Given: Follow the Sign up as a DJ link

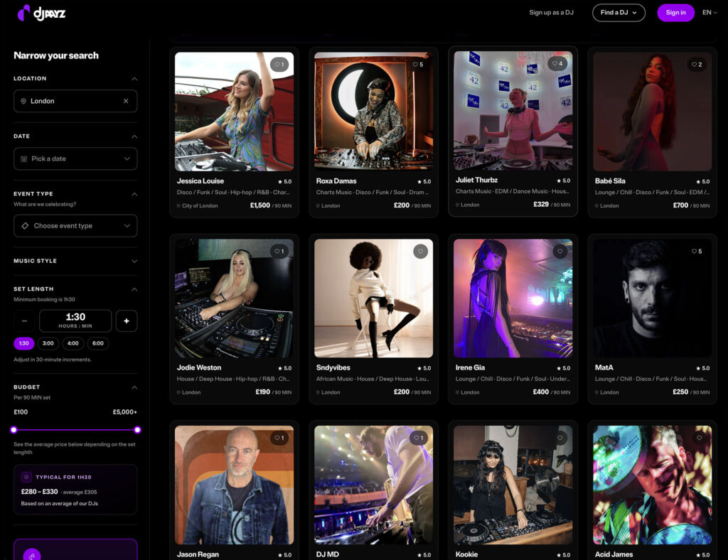Looking at the screenshot, I should coord(551,13).
